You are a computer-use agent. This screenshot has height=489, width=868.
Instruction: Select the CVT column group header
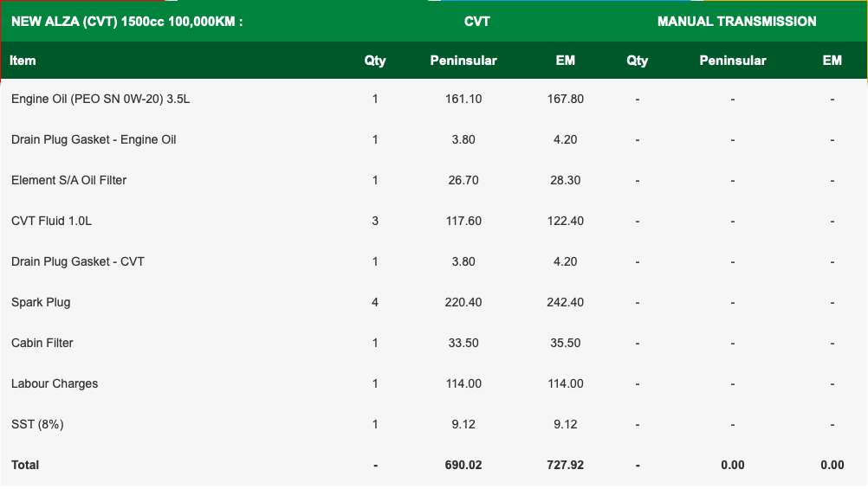pyautogui.click(x=476, y=22)
